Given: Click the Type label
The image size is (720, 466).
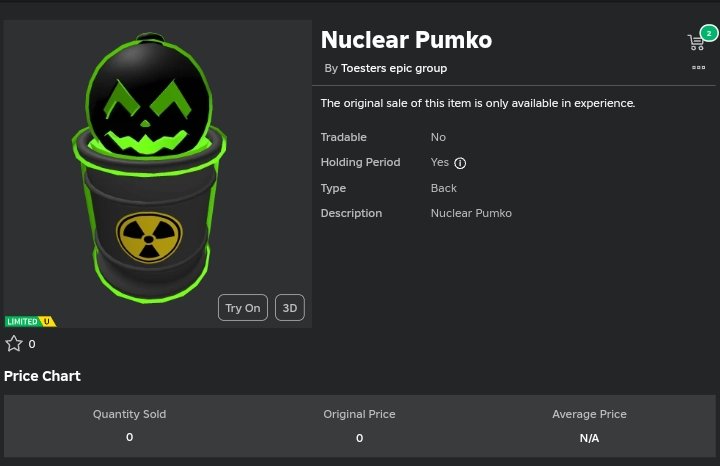Looking at the screenshot, I should click(x=333, y=188).
